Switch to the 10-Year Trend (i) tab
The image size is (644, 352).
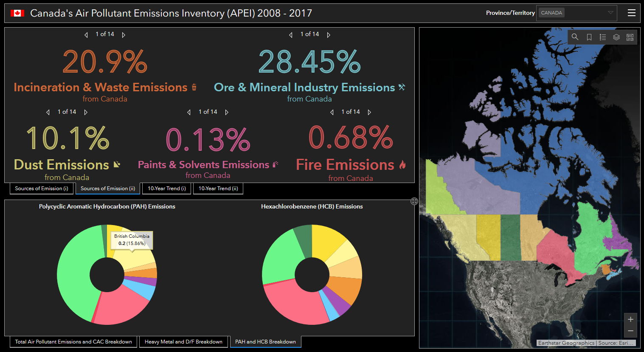pyautogui.click(x=166, y=188)
